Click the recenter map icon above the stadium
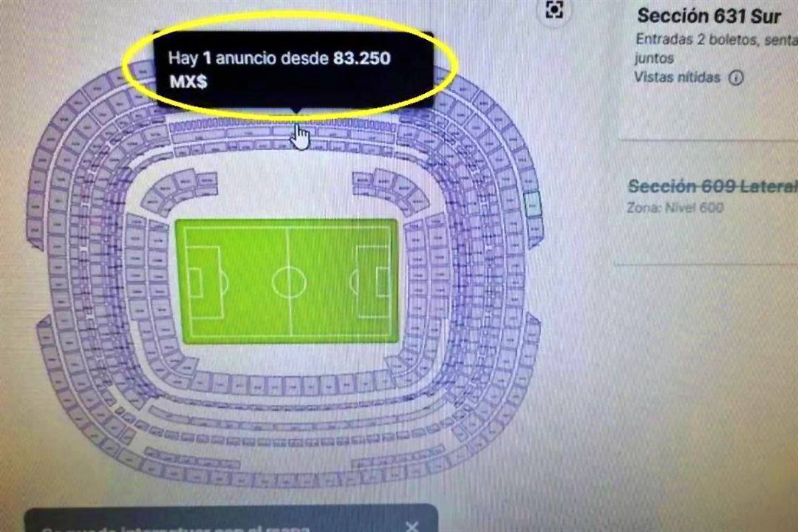This screenshot has height=532, width=798. [553, 9]
